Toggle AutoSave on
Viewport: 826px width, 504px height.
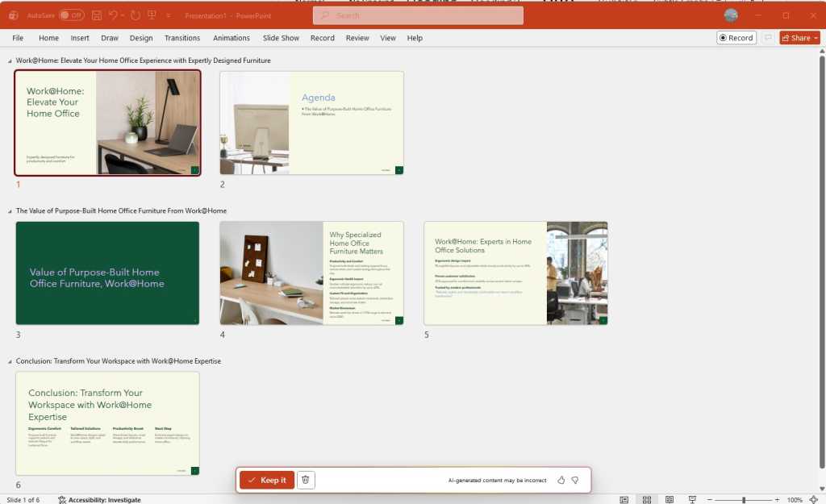coord(69,15)
